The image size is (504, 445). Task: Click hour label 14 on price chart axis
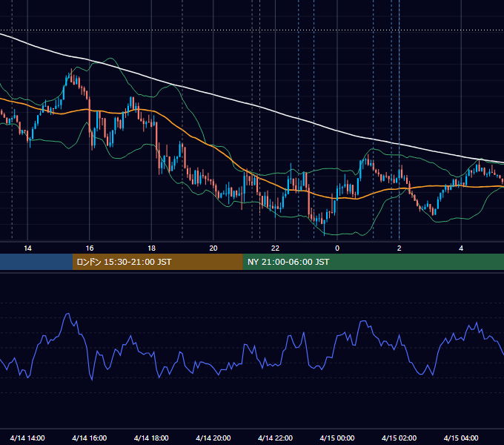[x=27, y=248]
